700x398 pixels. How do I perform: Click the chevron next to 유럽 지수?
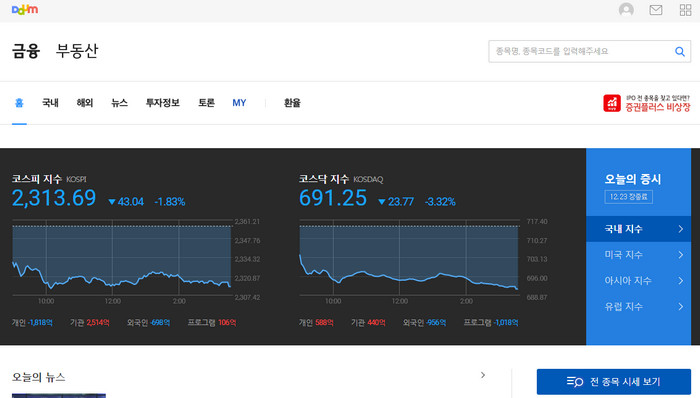(680, 307)
